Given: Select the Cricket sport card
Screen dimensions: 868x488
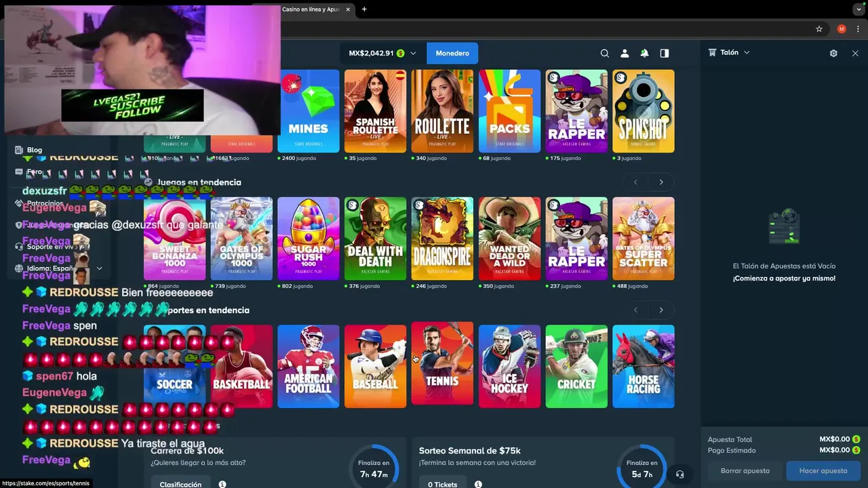Looking at the screenshot, I should pos(576,367).
